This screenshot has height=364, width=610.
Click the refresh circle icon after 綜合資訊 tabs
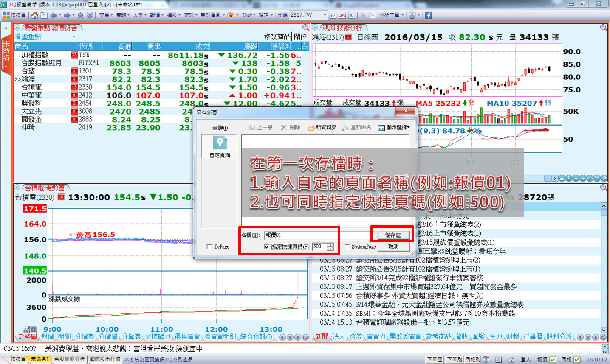point(305,337)
